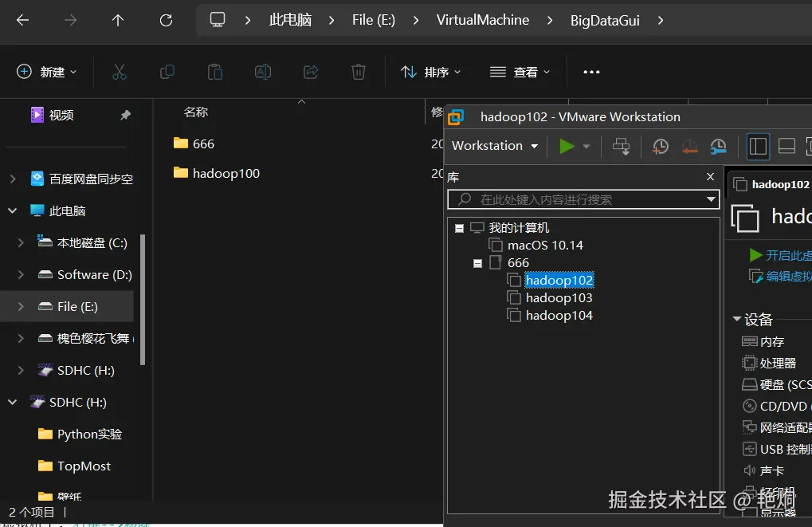This screenshot has width=812, height=527.
Task: Refresh the Explorer folder view
Action: (x=166, y=20)
